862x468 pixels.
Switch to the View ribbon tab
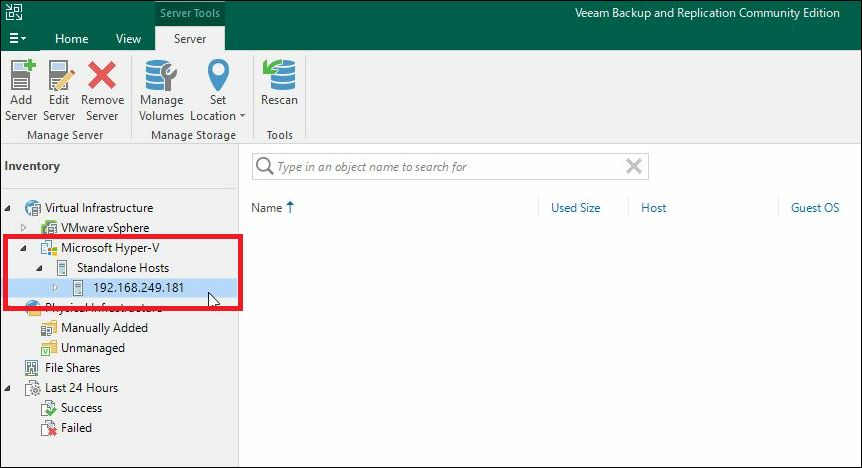[x=128, y=39]
